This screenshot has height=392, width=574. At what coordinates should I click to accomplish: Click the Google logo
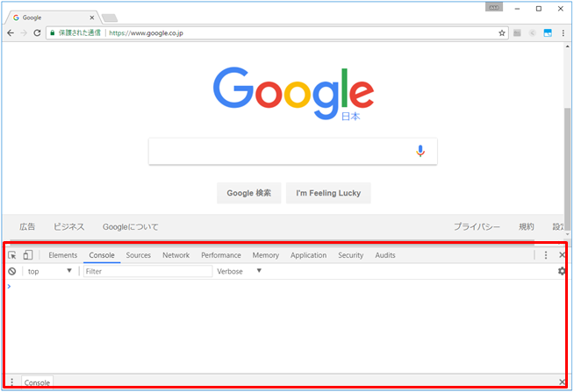(294, 94)
